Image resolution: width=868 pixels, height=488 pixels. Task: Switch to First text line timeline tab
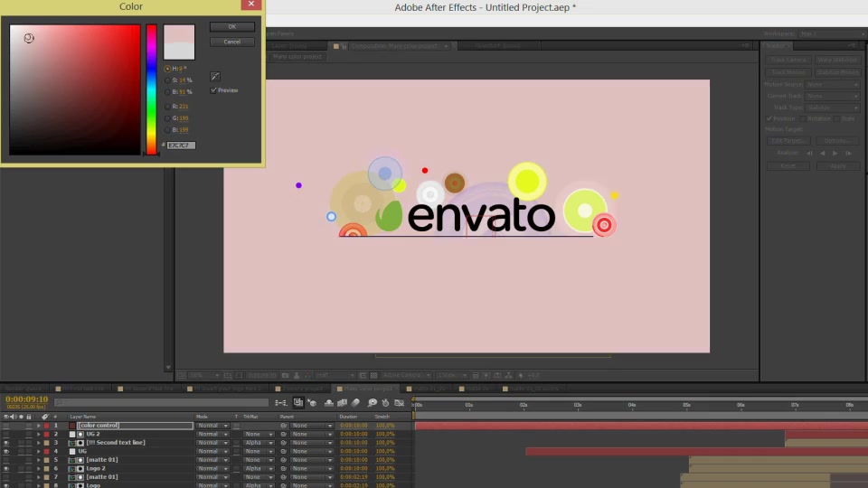point(80,389)
